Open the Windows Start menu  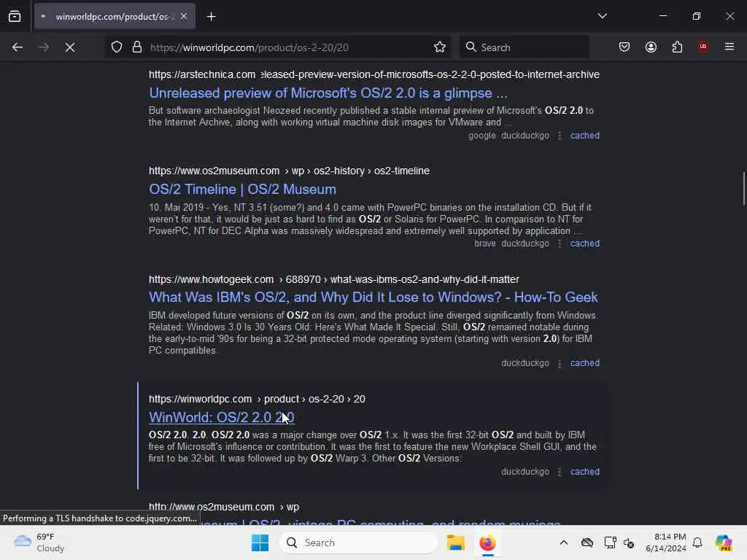[x=260, y=542]
